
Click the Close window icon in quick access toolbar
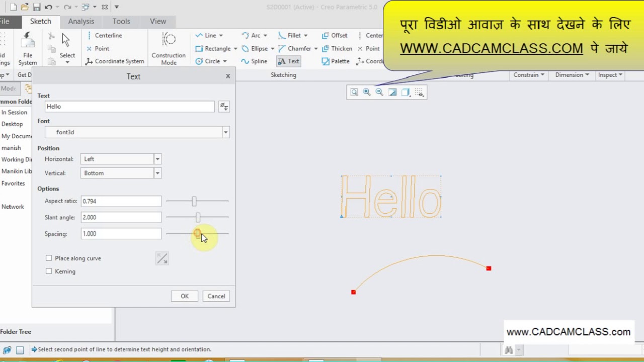105,7
